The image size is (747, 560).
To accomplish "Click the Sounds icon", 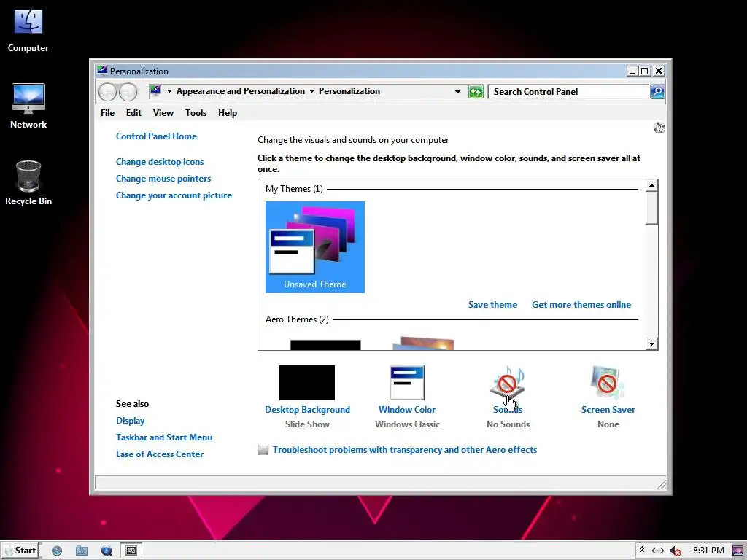I will pos(508,382).
